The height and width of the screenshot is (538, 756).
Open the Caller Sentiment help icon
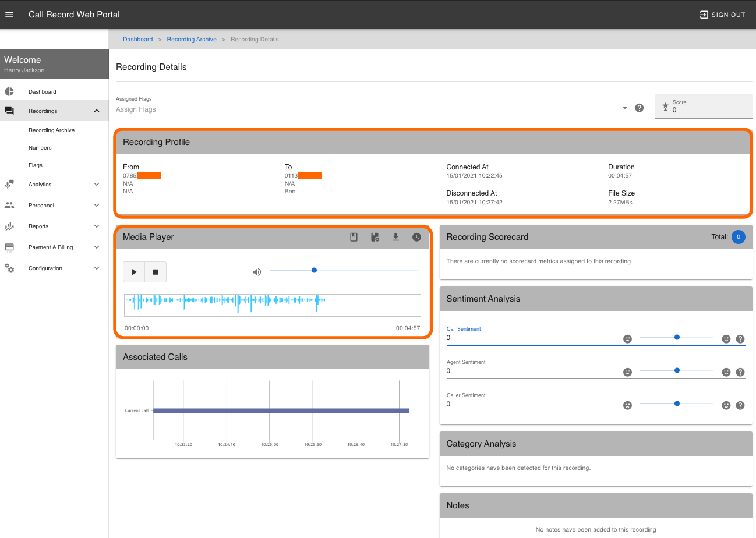coord(740,405)
